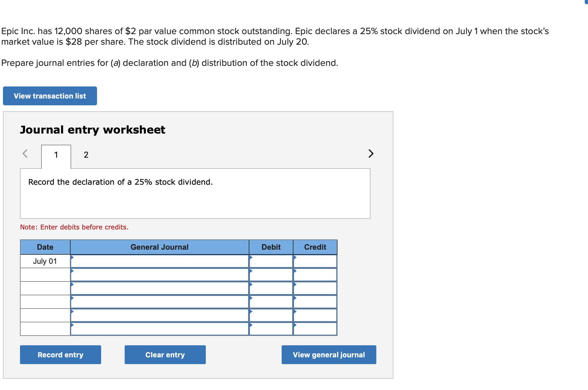Click the View transaction list button
This screenshot has height=390, width=588.
pos(49,96)
